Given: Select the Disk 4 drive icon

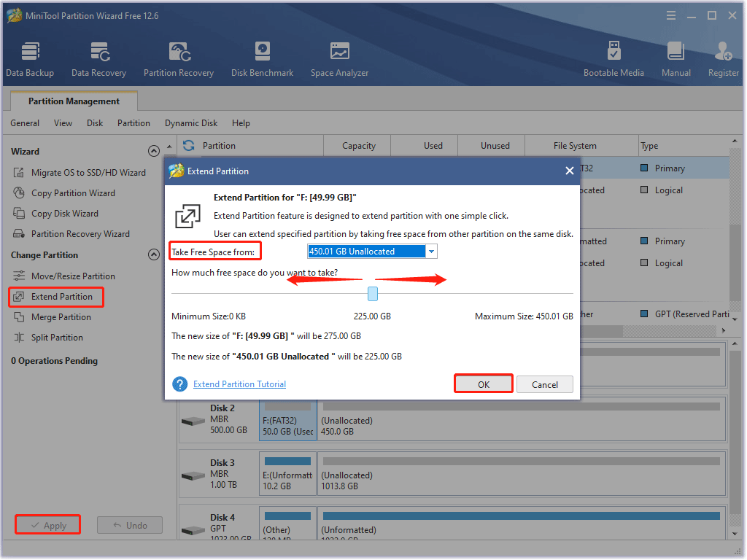Looking at the screenshot, I should pos(193,530).
